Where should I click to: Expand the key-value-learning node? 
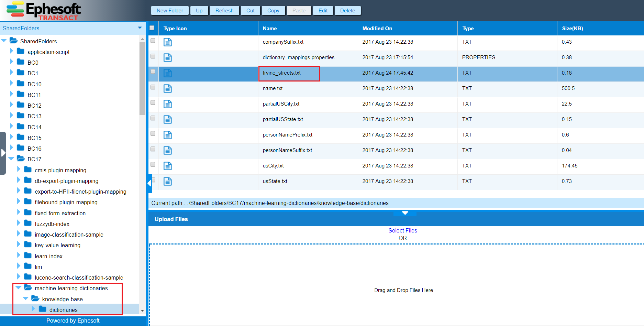(x=19, y=244)
